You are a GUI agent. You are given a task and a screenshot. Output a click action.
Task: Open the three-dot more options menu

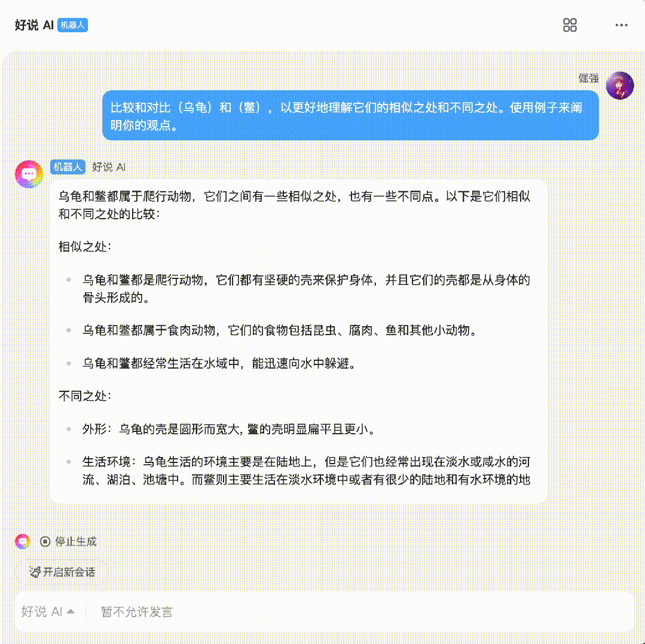click(621, 25)
